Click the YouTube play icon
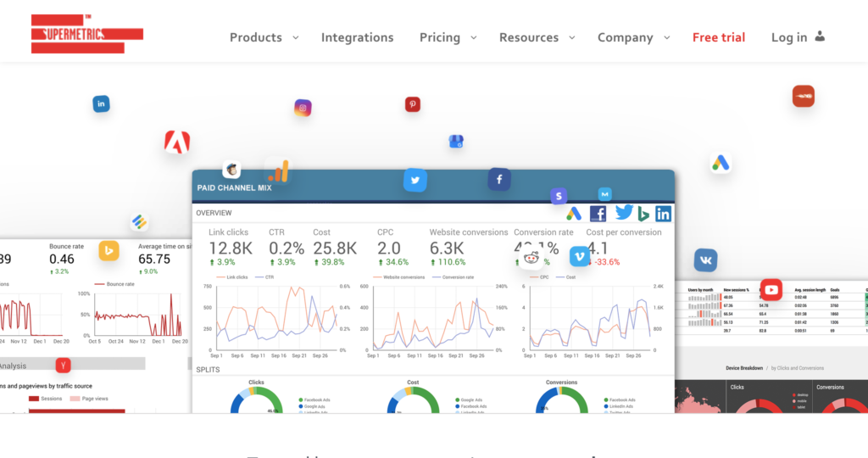 click(771, 288)
